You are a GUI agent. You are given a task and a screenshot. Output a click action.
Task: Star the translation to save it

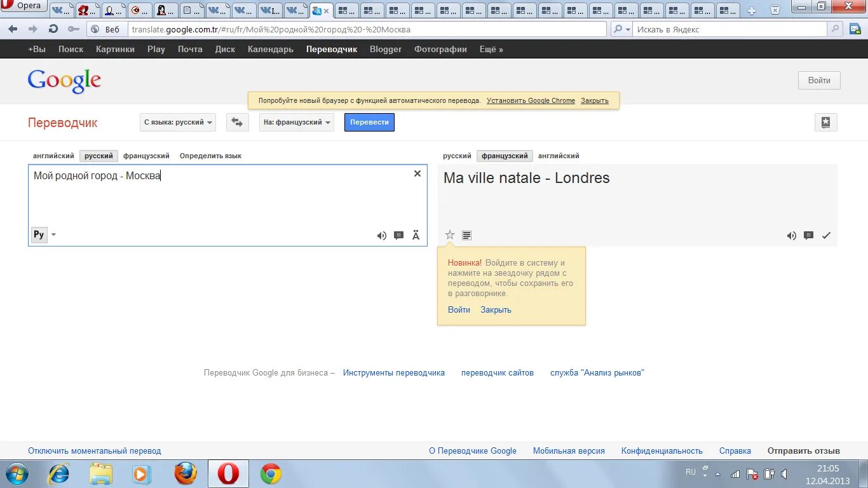450,235
